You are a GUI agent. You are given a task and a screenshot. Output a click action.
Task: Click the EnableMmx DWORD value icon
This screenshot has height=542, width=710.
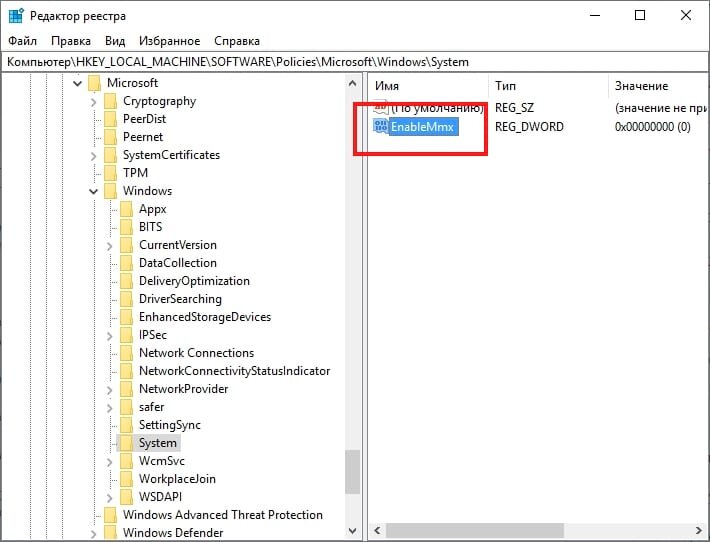pos(380,126)
